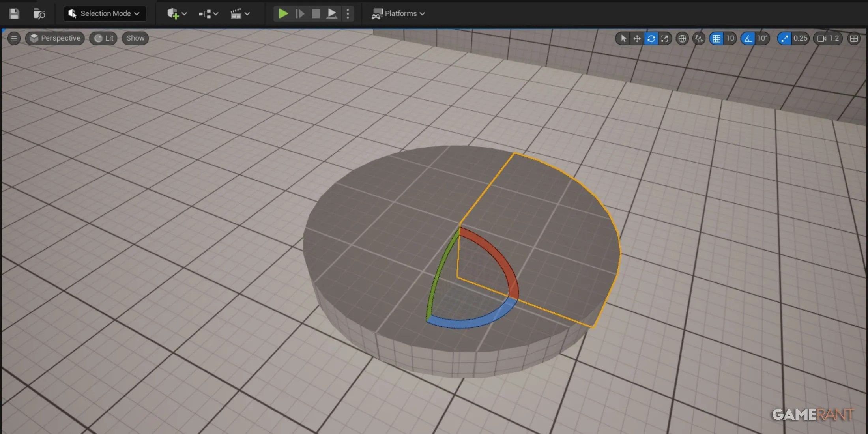Click the select objects arrow tool
Image resolution: width=868 pixels, height=434 pixels.
tap(623, 39)
